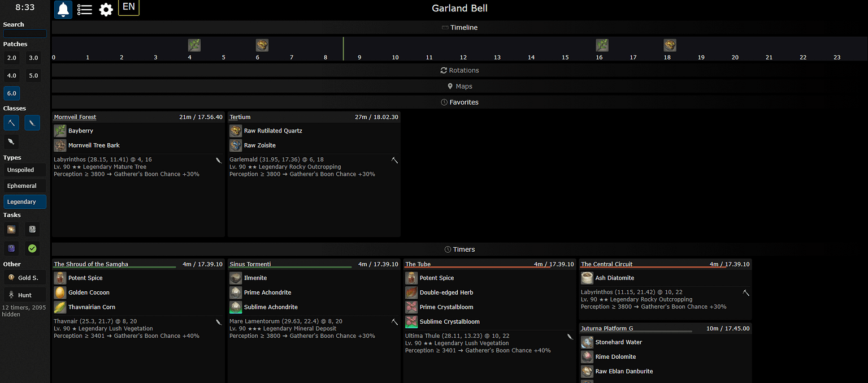868x383 pixels.
Task: Click the Ash Diatomite item icon
Action: tap(587, 278)
